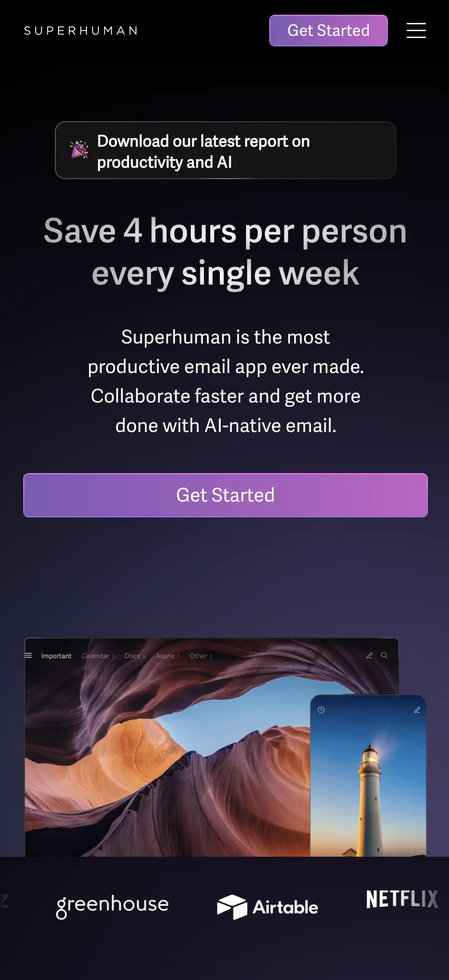
Task: Click the Superhuman logo
Action: (x=81, y=31)
